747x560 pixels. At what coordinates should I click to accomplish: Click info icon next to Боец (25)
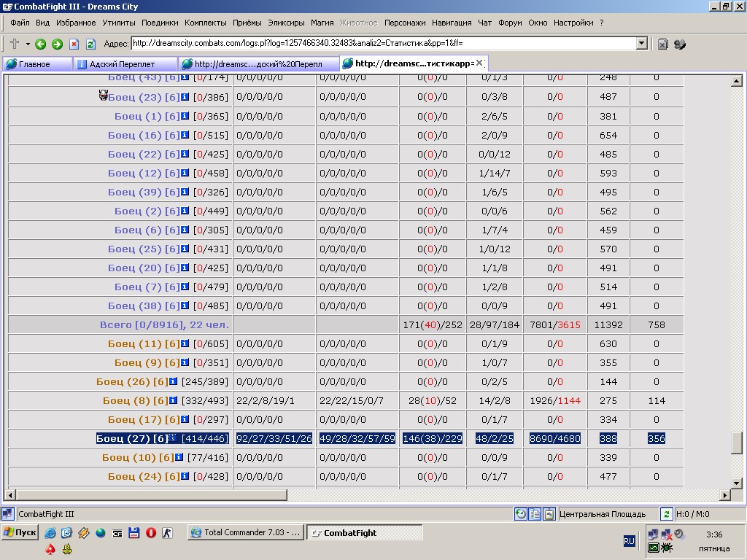tap(185, 249)
